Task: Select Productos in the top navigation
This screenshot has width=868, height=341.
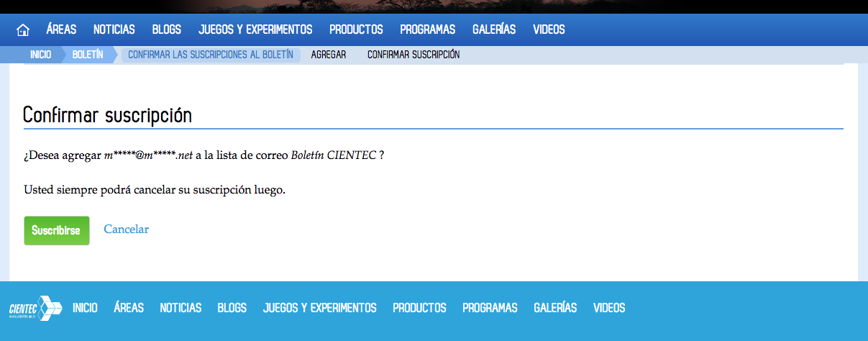Action: coord(356,30)
